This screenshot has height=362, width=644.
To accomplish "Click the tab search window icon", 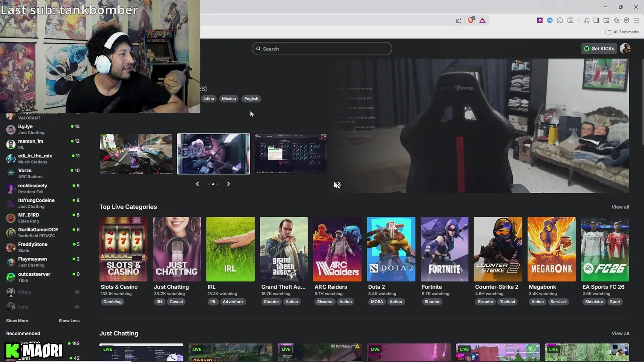I will coord(570,20).
